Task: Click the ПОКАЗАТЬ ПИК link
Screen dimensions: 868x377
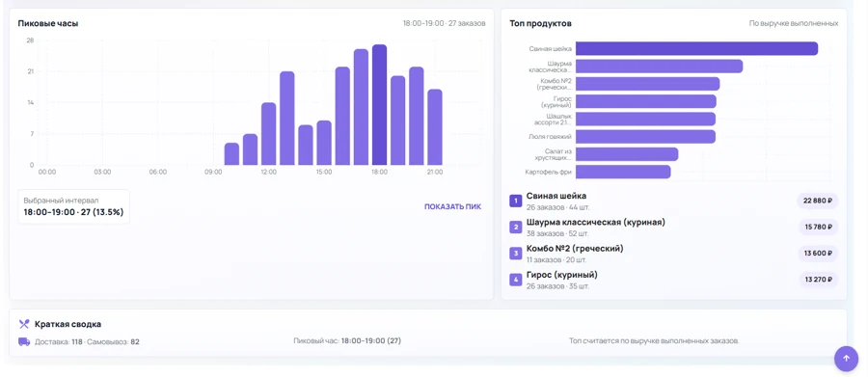Action: pos(453,206)
